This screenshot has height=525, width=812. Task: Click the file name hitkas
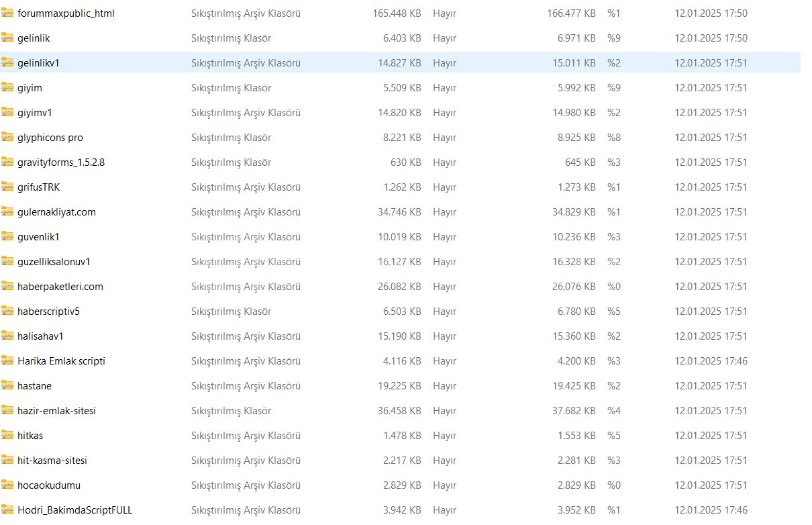tap(30, 436)
